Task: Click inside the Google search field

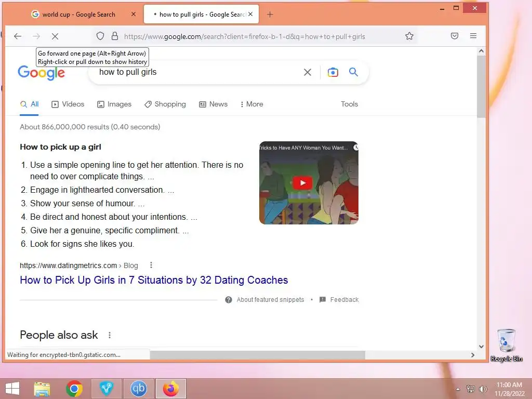Action: click(x=197, y=72)
